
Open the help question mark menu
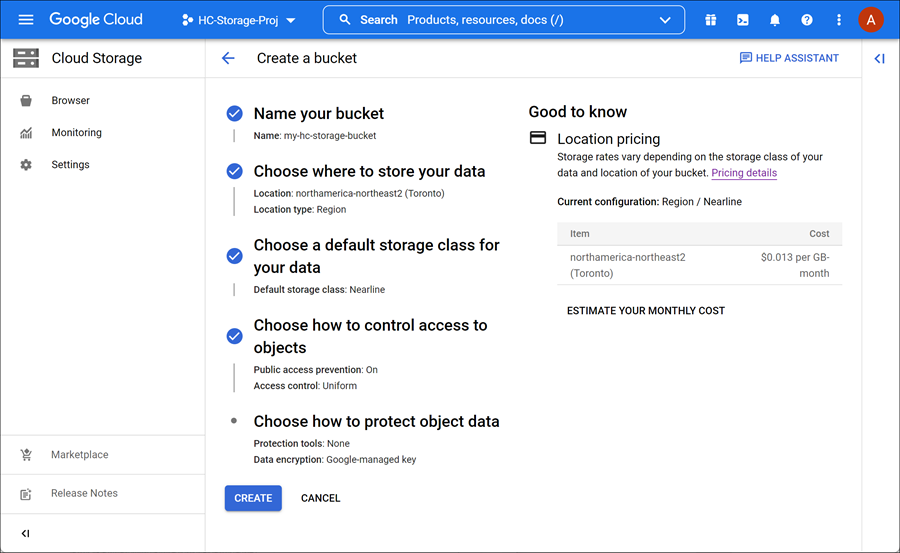coord(807,20)
